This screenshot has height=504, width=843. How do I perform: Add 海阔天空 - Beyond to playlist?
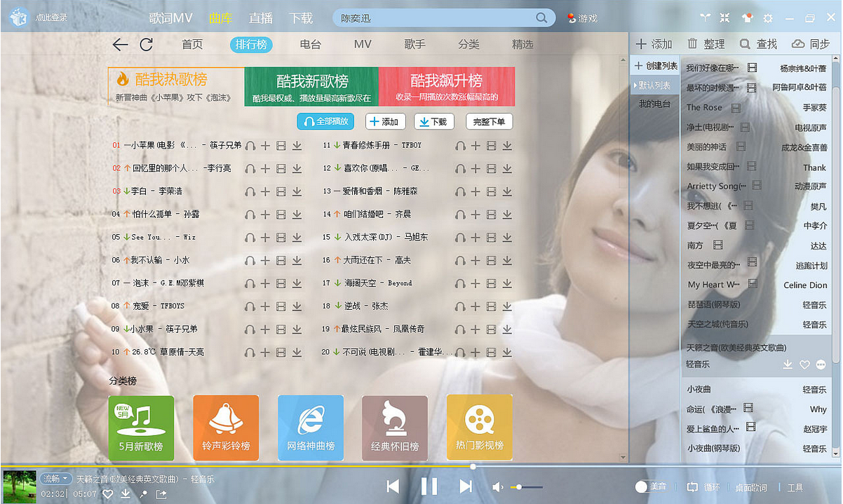[476, 283]
